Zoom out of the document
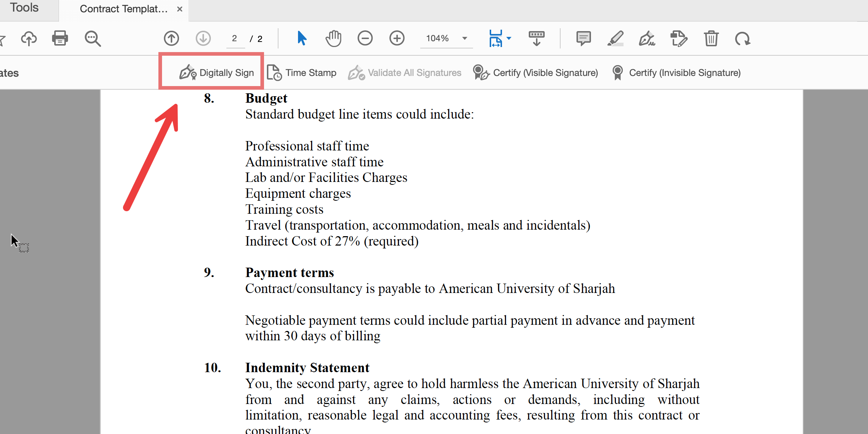Viewport: 868px width, 434px height. [x=365, y=38]
